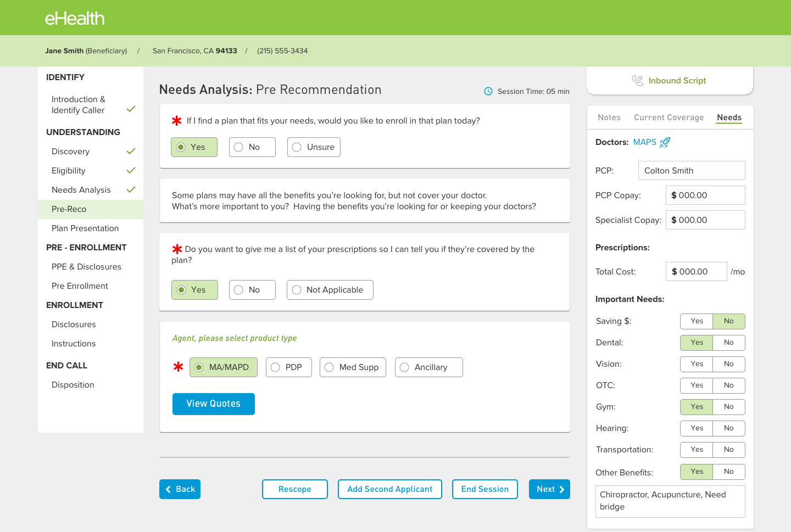The image size is (791, 532).
Task: Click the Other Benefits notes text box
Action: 670,501
